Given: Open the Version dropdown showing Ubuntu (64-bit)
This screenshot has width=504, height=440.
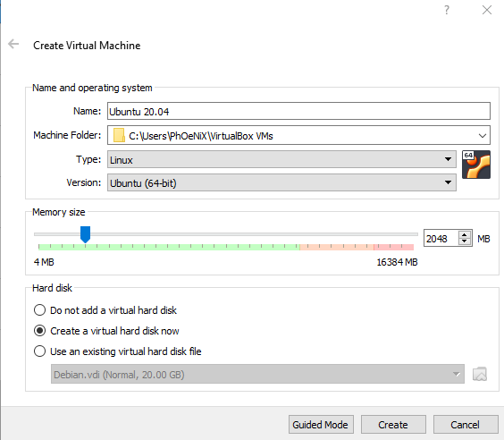Looking at the screenshot, I should tap(281, 182).
